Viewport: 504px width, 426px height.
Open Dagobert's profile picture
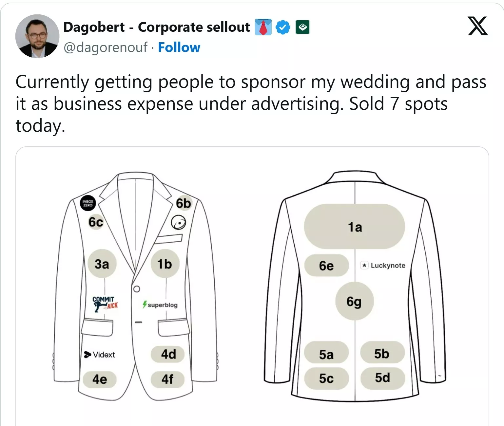coord(37,36)
